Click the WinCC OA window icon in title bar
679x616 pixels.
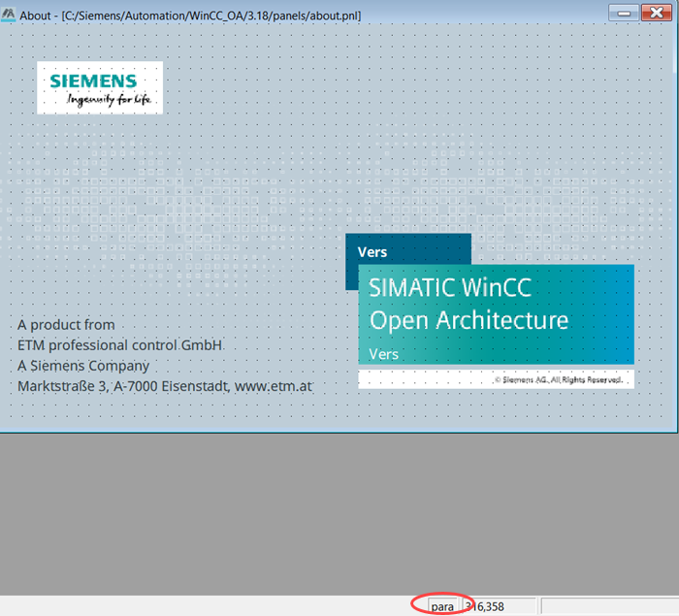coord(10,16)
